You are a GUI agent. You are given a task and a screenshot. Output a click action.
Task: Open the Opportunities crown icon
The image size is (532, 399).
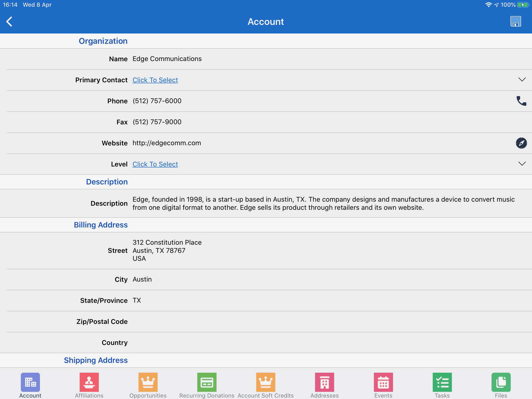pyautogui.click(x=148, y=382)
